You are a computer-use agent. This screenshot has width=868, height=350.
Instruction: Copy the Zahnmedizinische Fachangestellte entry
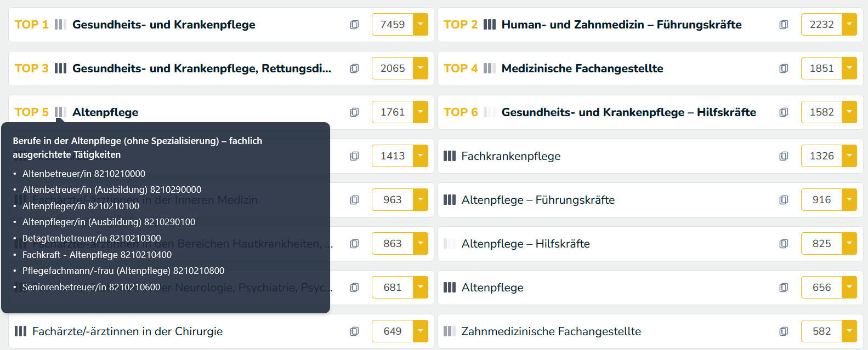click(784, 331)
